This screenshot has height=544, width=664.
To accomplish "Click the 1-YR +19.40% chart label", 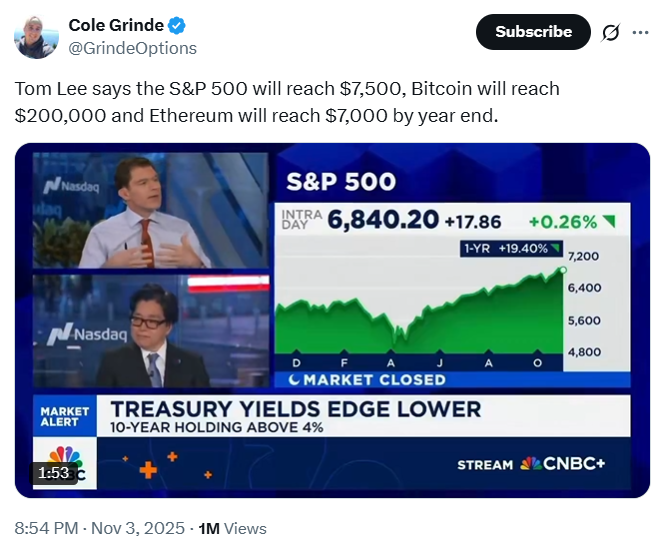I will tap(511, 247).
